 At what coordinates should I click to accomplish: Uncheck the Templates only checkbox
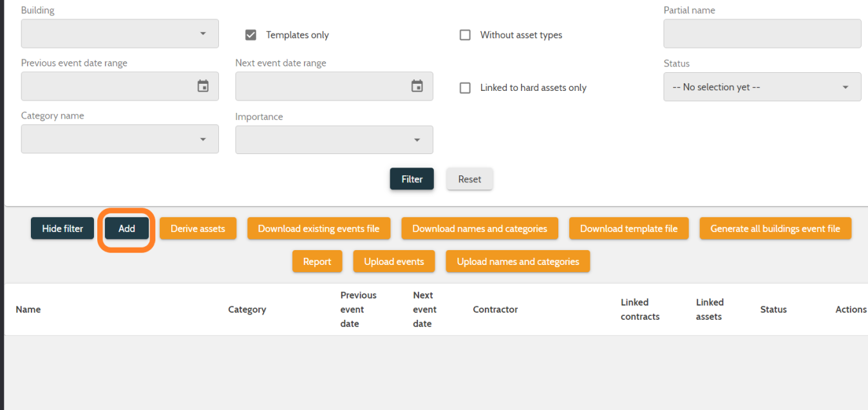(250, 35)
